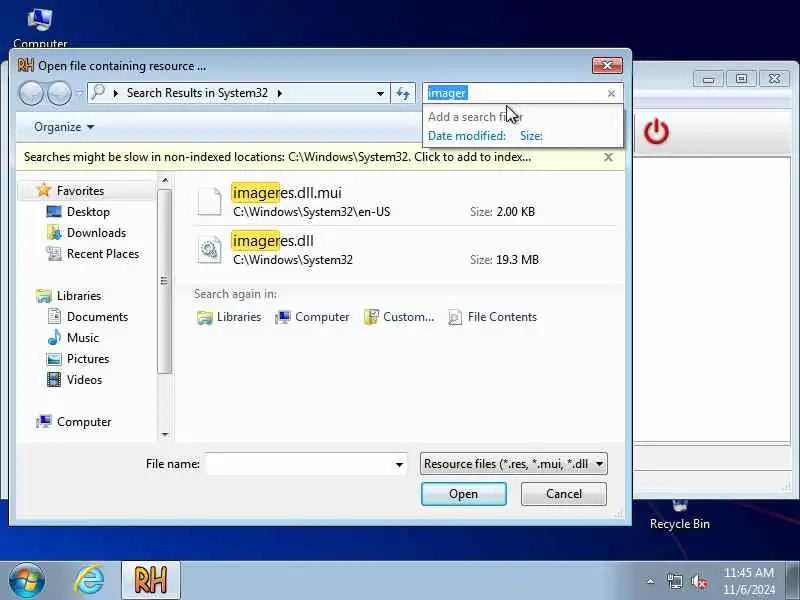Click the Favorites star icon
Image resolution: width=800 pixels, height=600 pixels.
tap(44, 190)
